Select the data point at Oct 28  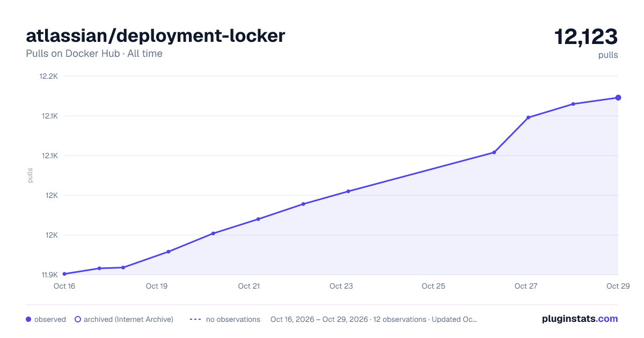[x=573, y=104]
